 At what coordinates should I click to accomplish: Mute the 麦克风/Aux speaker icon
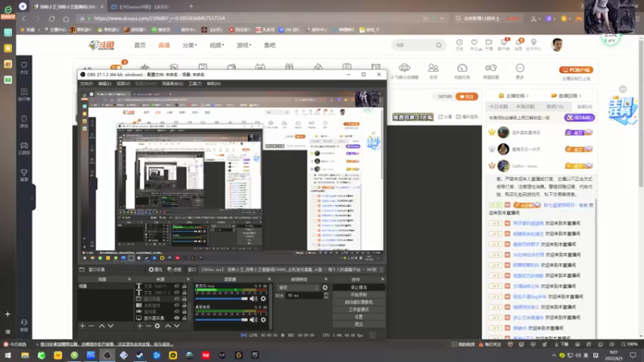(x=254, y=298)
